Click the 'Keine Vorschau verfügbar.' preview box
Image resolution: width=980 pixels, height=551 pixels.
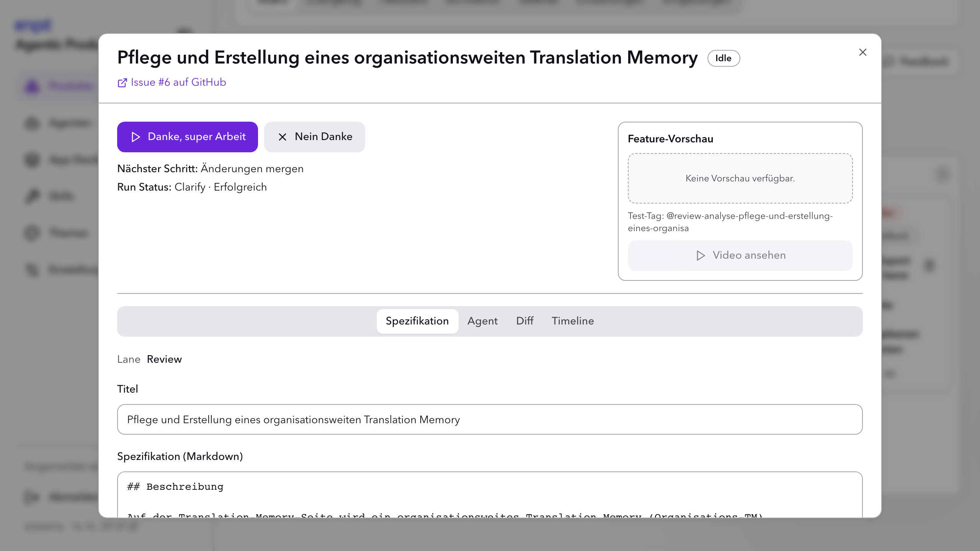[740, 178]
